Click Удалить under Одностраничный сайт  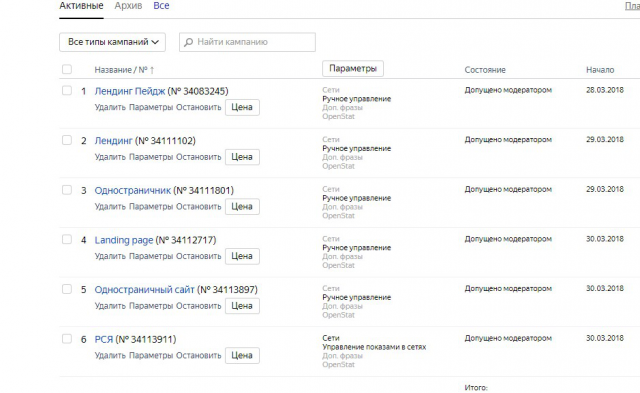click(x=110, y=306)
